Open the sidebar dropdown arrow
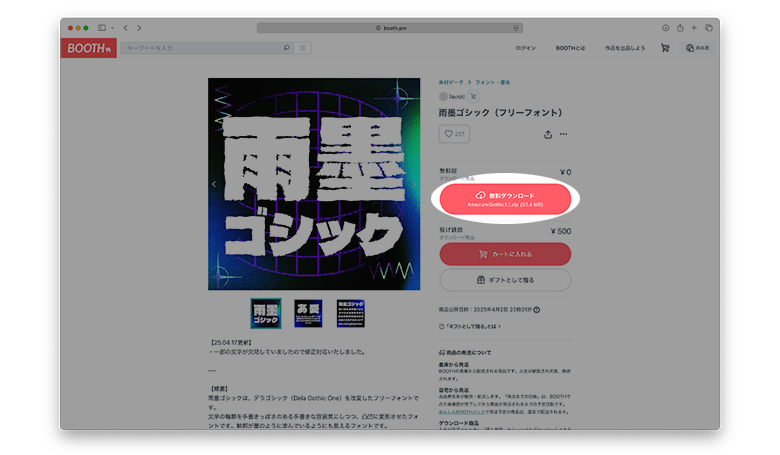Screen dimensions: 780x455 click(x=112, y=28)
